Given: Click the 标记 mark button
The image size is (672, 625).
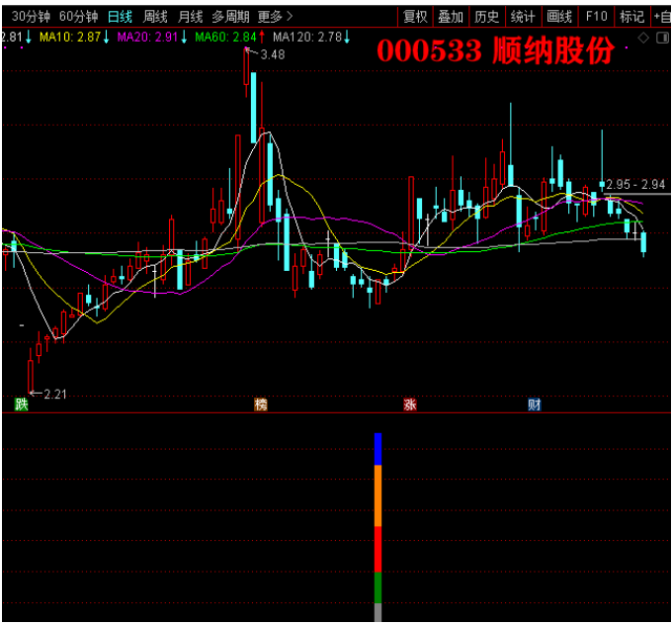Looking at the screenshot, I should pos(632,17).
